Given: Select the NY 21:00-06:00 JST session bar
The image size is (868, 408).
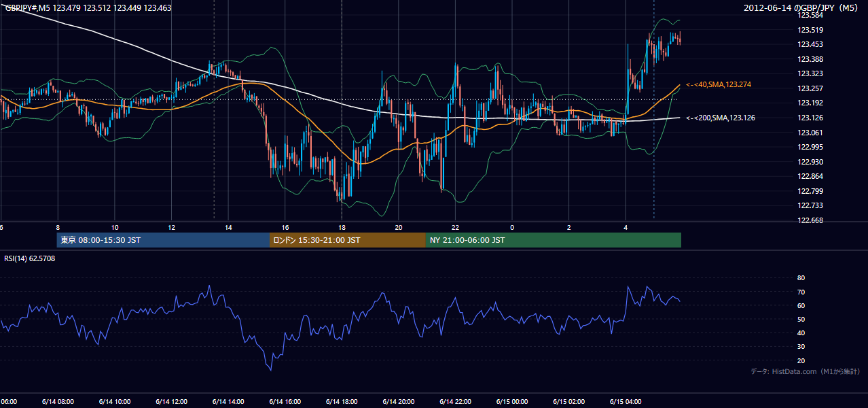Looking at the screenshot, I should 554,240.
